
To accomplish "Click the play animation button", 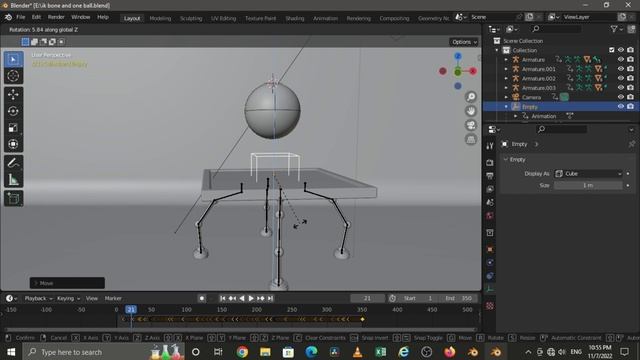I will (x=251, y=298).
